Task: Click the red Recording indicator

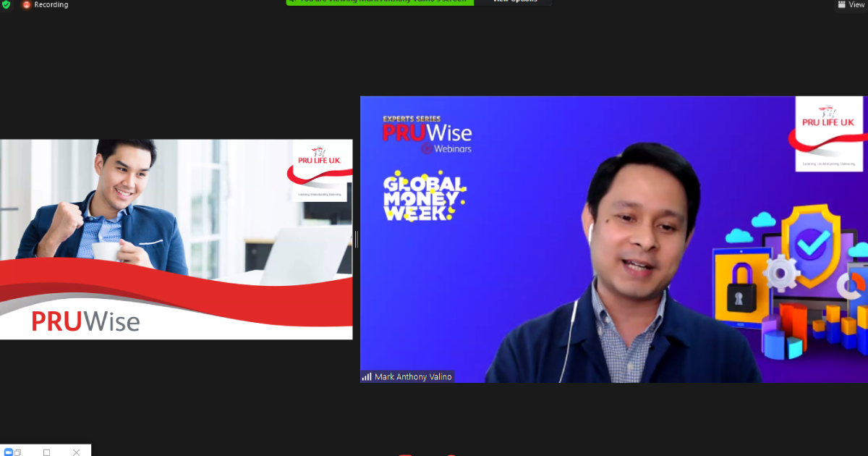Action: 45,4
